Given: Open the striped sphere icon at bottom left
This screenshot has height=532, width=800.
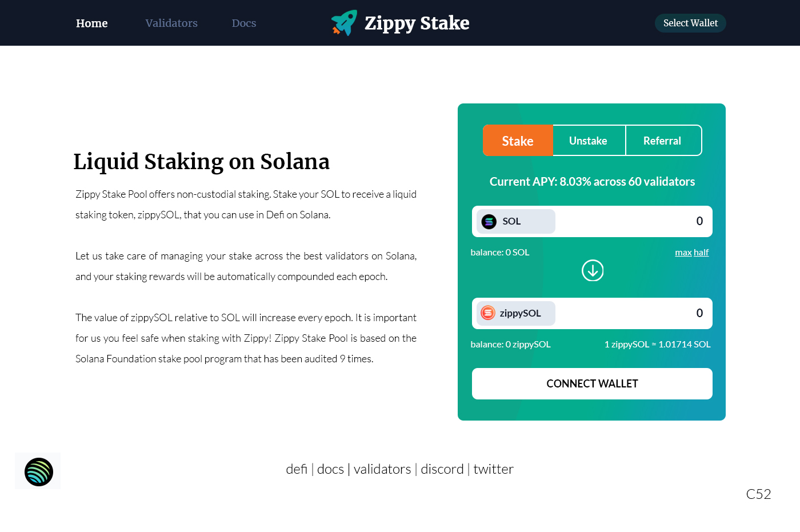Looking at the screenshot, I should pos(38,472).
